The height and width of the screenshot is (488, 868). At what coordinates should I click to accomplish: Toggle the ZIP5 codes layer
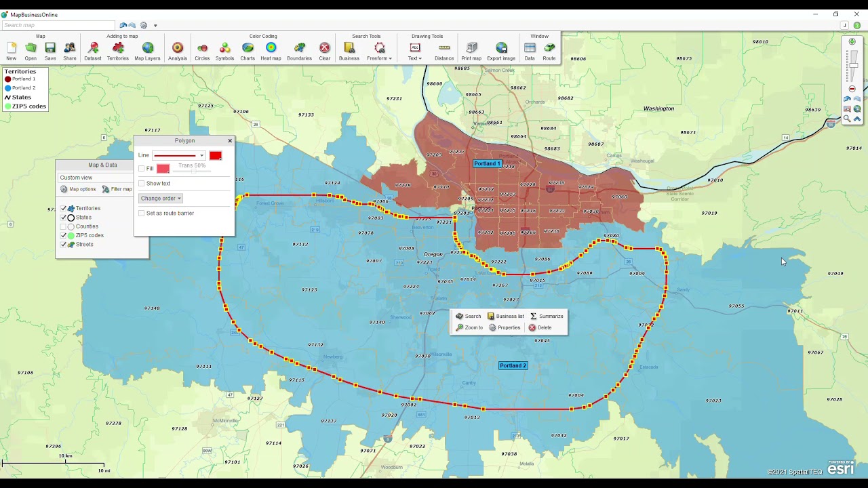pos(64,235)
